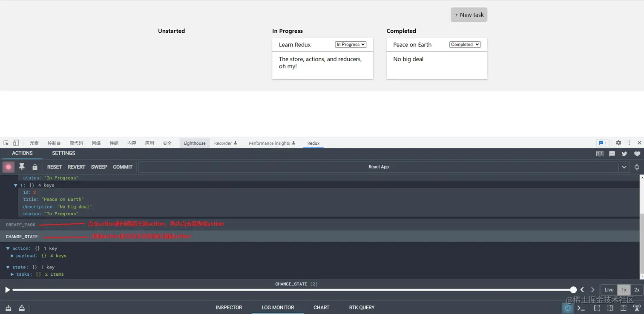
Task: Click the REVERT button
Action: tap(77, 167)
